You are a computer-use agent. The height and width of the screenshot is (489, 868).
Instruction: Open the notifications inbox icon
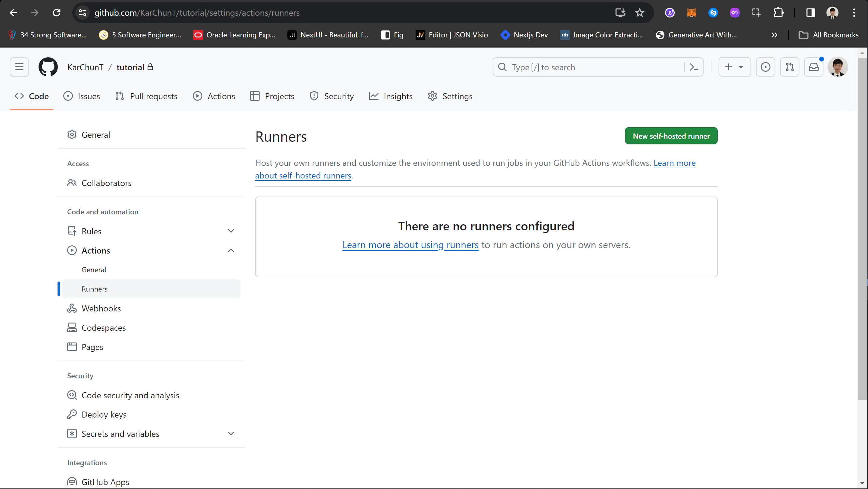pos(813,67)
